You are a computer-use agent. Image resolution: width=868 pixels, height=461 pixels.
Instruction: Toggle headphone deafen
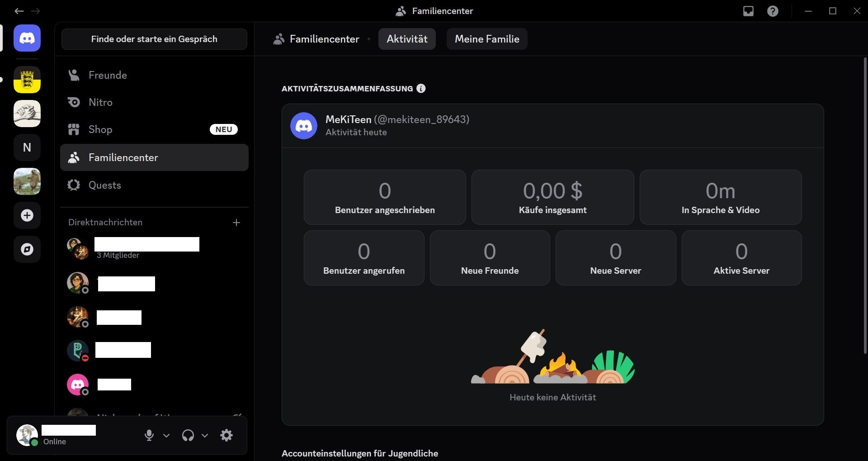[x=188, y=435]
